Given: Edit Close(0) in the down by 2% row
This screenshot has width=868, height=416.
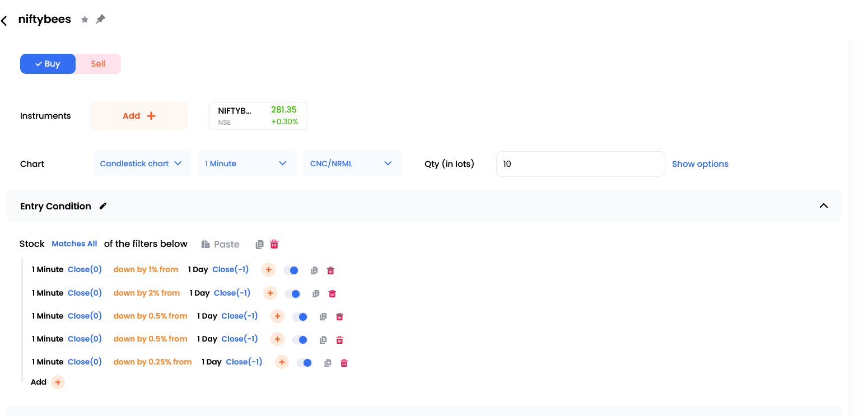Looking at the screenshot, I should 85,293.
